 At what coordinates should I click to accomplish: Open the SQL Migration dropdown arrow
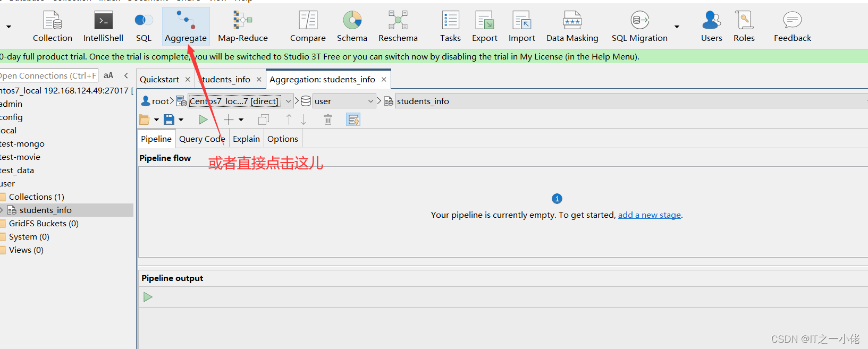click(677, 27)
